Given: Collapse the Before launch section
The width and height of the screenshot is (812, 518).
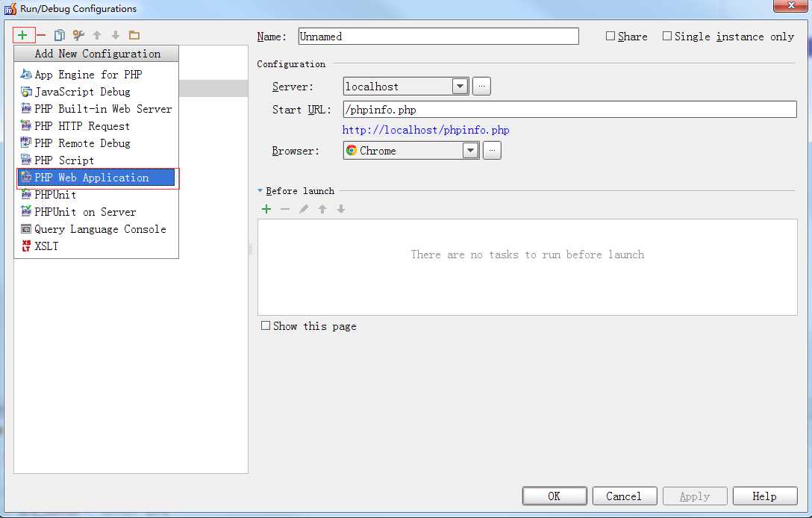Looking at the screenshot, I should click(260, 191).
